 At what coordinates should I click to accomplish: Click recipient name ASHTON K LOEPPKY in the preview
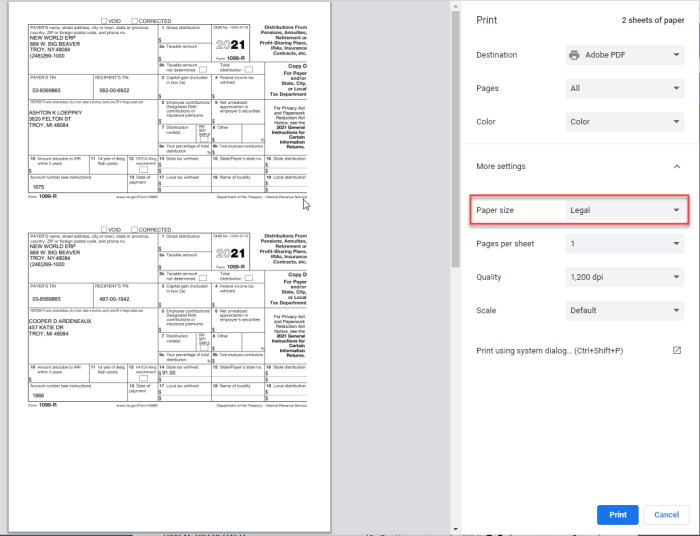(x=55, y=112)
